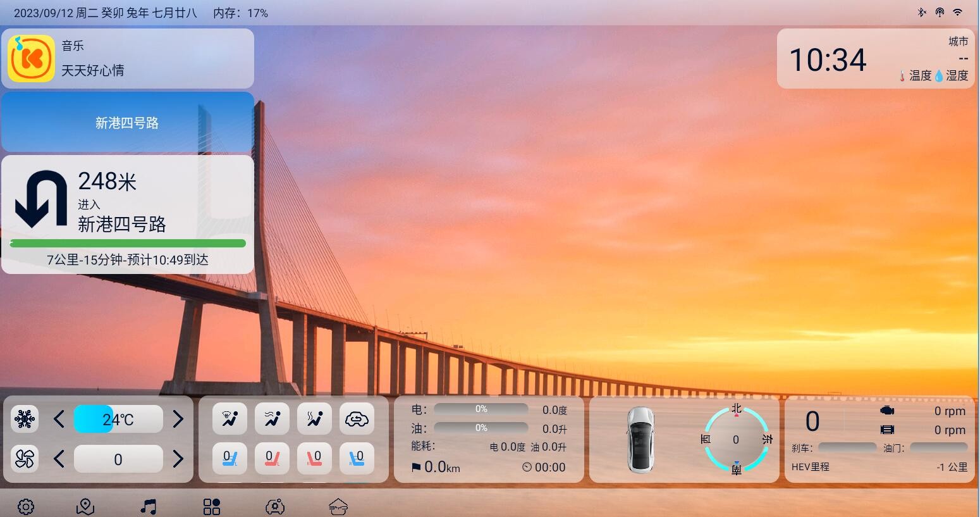Image resolution: width=980 pixels, height=517 pixels.
Task: Increase temperature with right arrow
Action: 178,419
